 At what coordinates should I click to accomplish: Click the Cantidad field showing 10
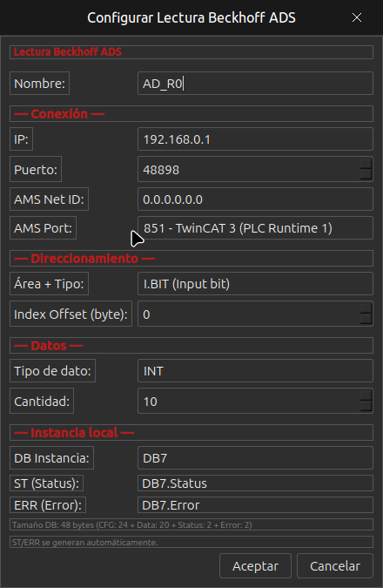pos(249,402)
